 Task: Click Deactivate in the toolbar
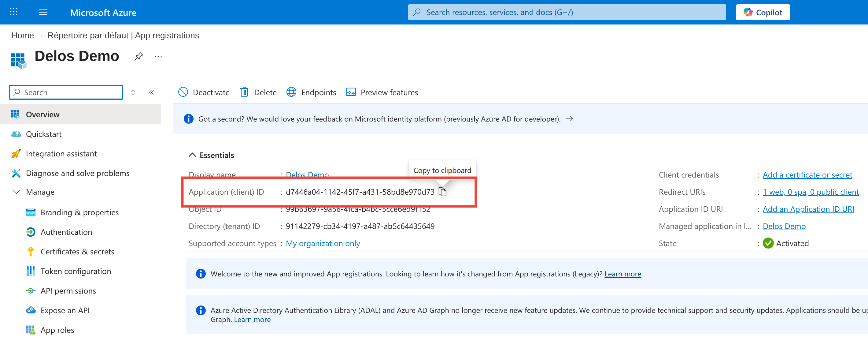click(204, 92)
